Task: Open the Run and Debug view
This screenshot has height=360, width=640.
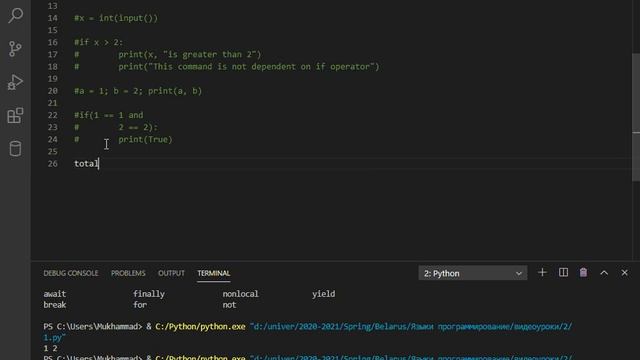Action: pos(16,82)
